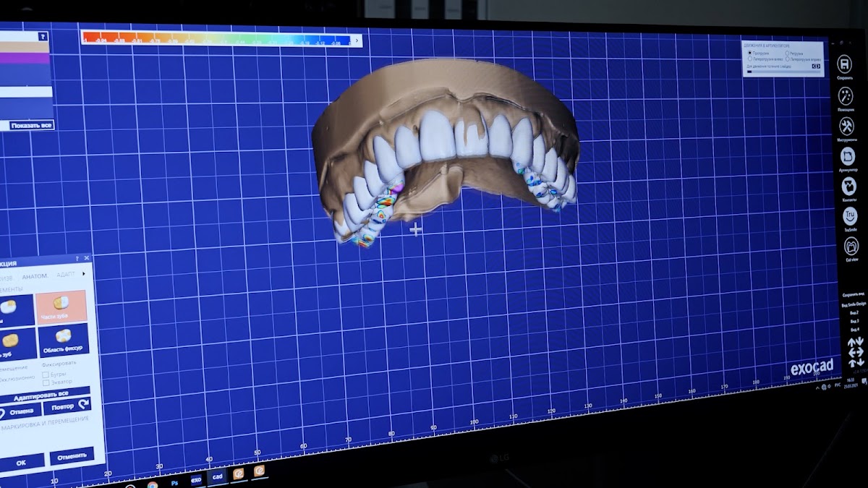The height and width of the screenshot is (488, 868).
Task: Select Вид Smile Design saved view
Action: coord(854,304)
